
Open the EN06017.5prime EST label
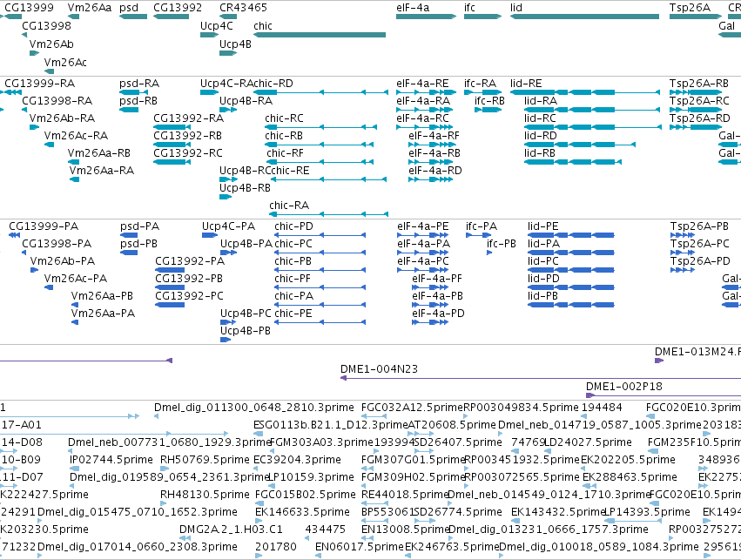click(x=360, y=547)
